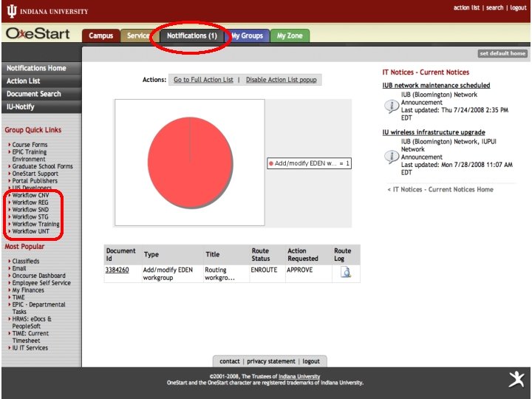Open EPIC - Departmental Tasks link
Viewport: 532px width, 399px height.
pos(38,308)
